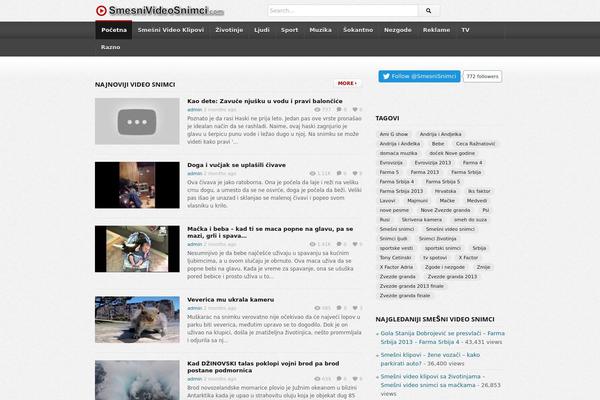
Task: Click the MORE button for newest videos
Action: coord(347,83)
